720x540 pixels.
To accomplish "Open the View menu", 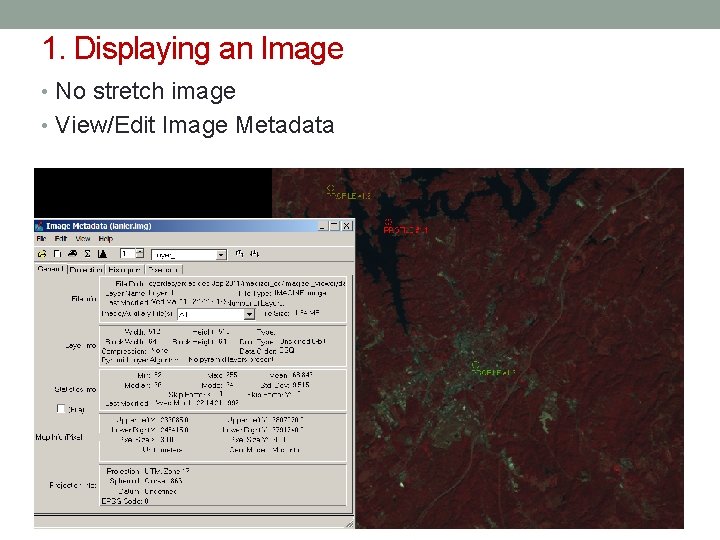I will point(83,239).
